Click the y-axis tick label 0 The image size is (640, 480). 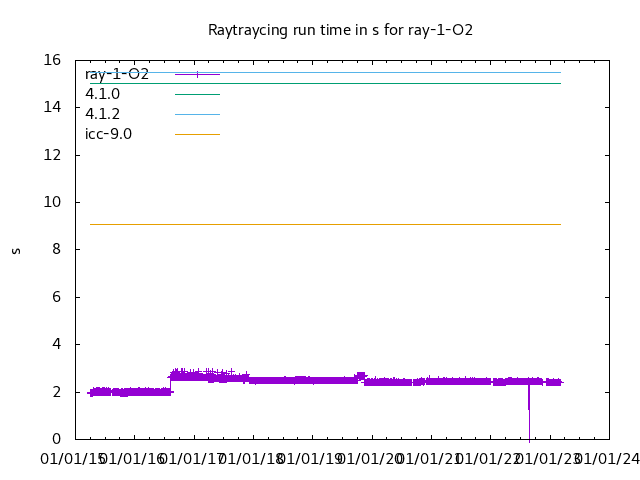coord(57,439)
